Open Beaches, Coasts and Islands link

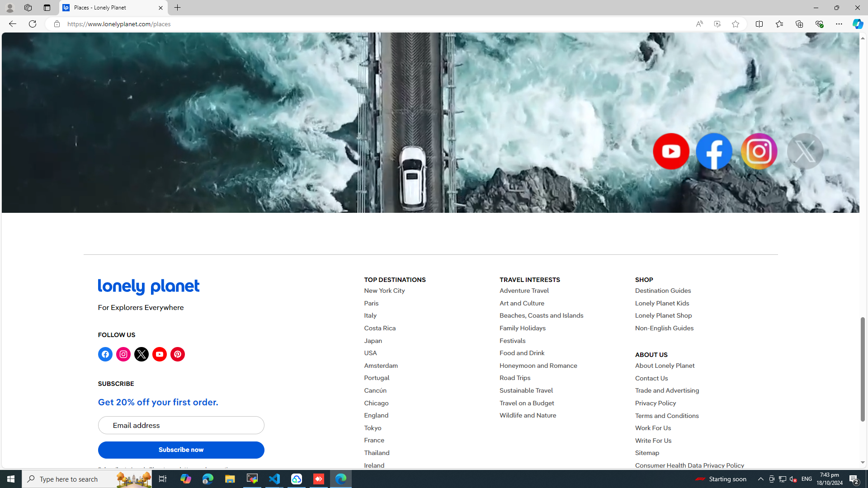coord(542,315)
